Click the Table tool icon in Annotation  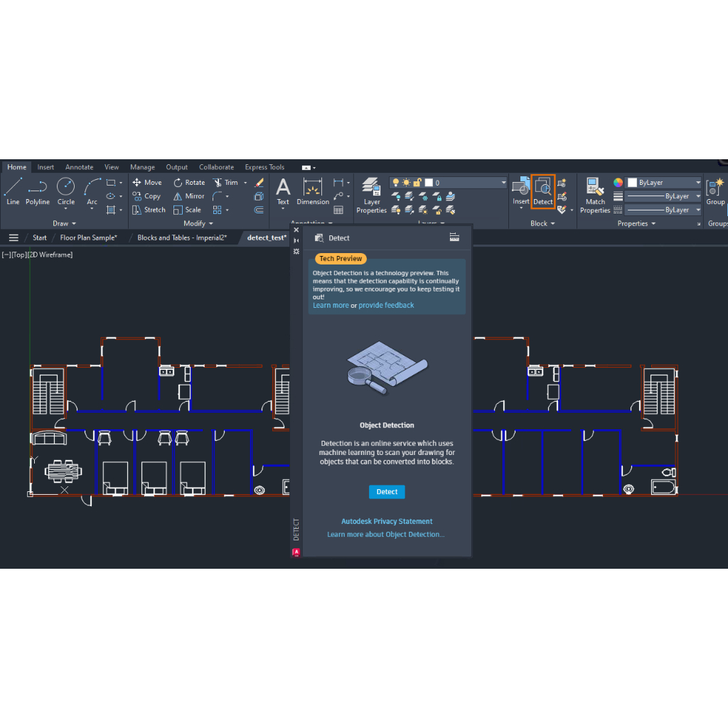tap(338, 210)
